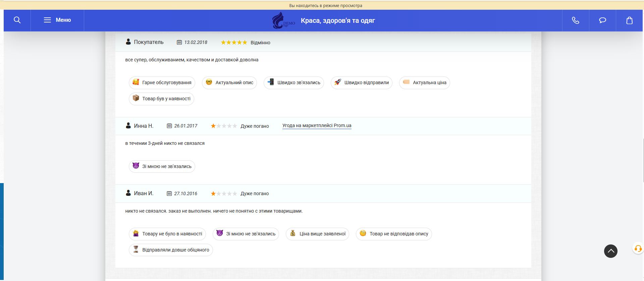
Task: Select the Гарне обслуговування tag
Action: 162,82
